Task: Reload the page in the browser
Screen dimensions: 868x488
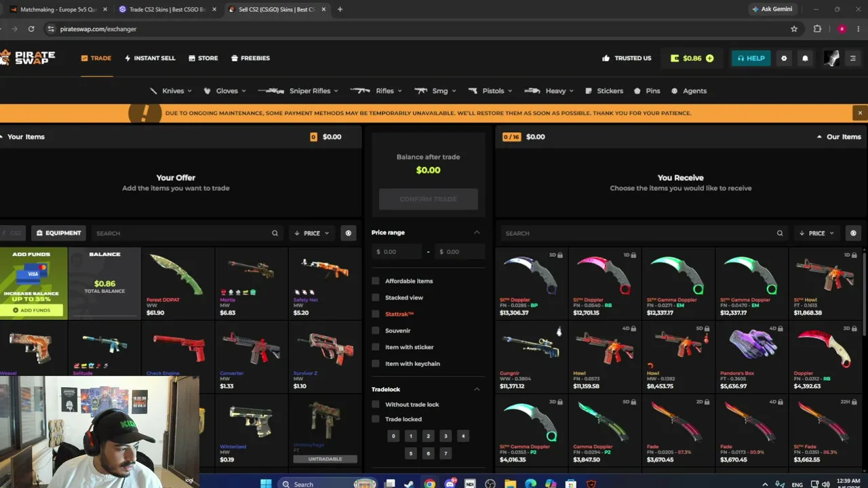Action: [31, 29]
